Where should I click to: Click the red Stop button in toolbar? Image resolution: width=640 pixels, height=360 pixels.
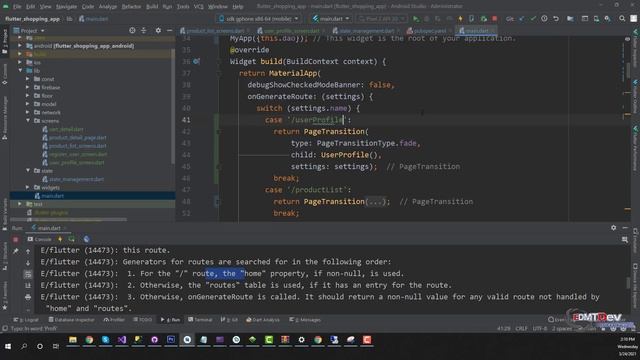point(495,19)
